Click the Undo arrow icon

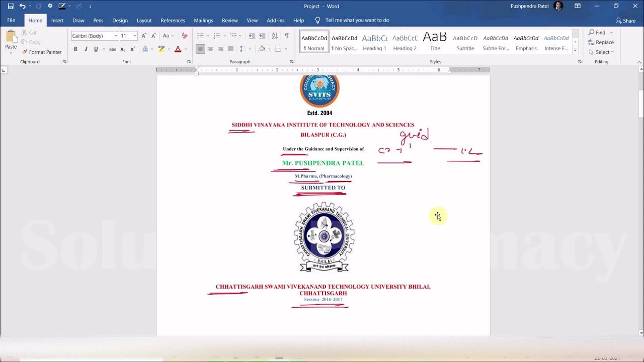click(22, 6)
